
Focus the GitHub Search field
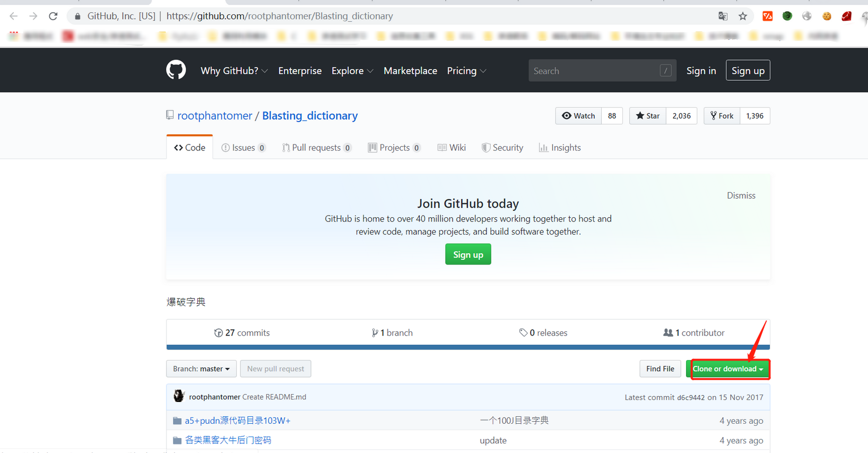point(602,71)
